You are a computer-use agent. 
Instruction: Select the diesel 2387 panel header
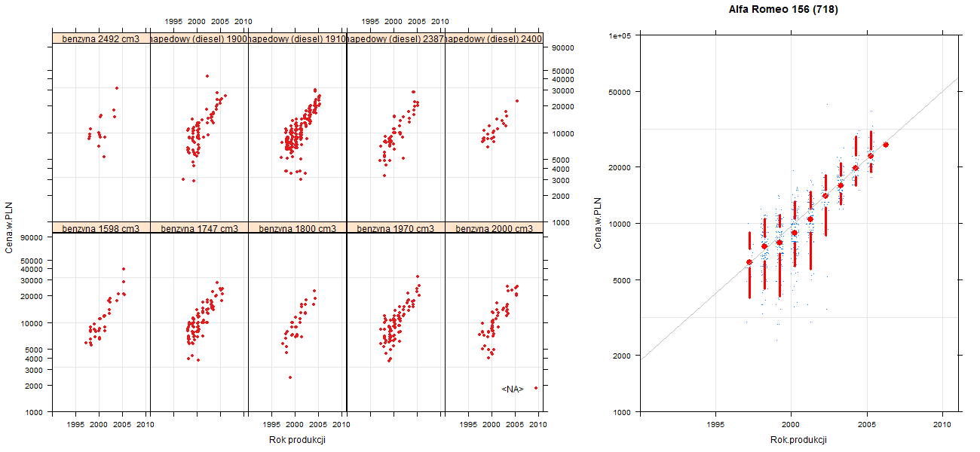pyautogui.click(x=396, y=38)
